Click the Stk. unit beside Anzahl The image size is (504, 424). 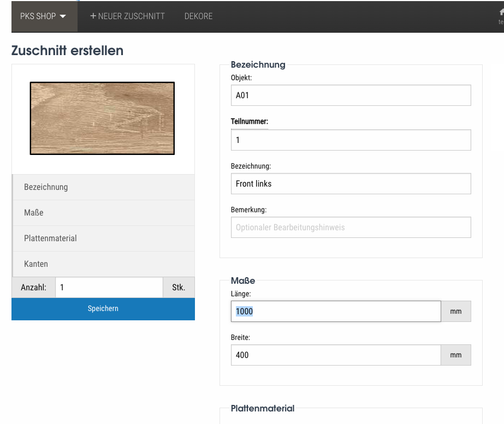[x=179, y=287]
